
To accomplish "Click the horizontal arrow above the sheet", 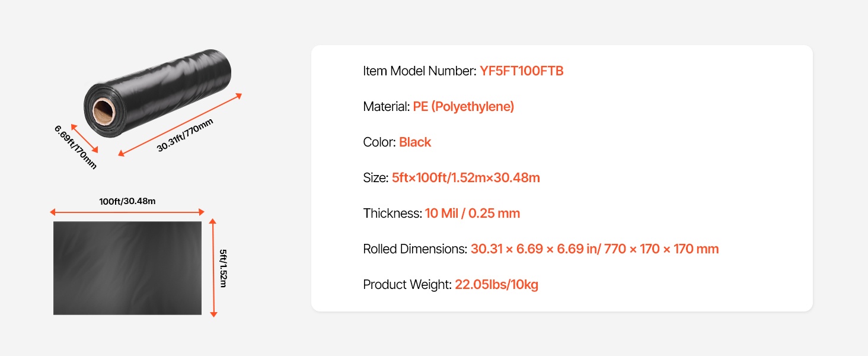I will pos(127,212).
